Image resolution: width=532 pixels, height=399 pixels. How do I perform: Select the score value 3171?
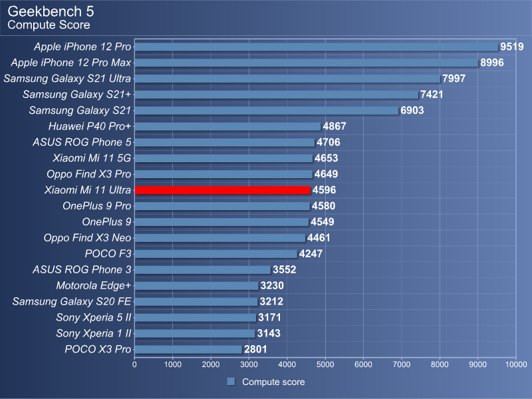coord(270,318)
